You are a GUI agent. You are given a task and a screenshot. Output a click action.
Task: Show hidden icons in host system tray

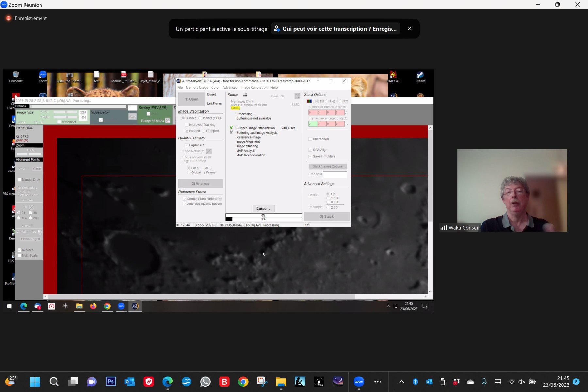point(401,382)
